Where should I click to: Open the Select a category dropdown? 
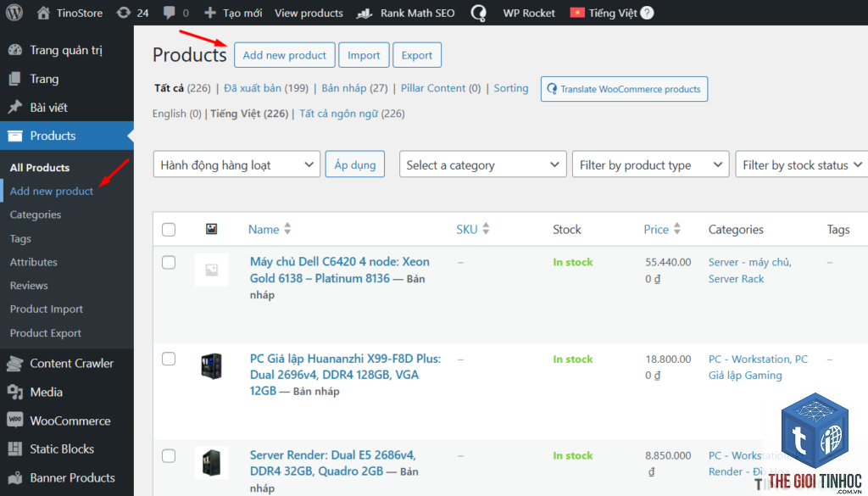[x=482, y=165]
